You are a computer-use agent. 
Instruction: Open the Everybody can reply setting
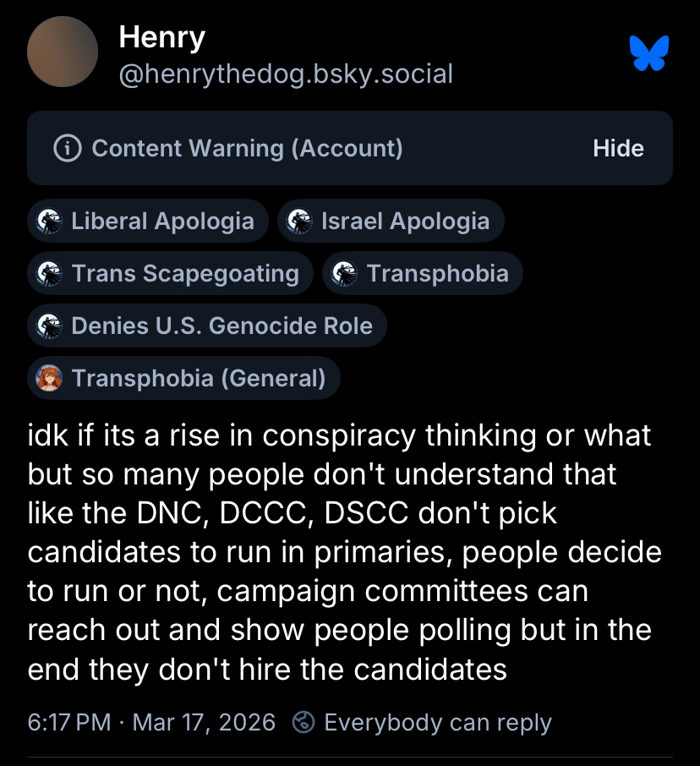click(423, 723)
